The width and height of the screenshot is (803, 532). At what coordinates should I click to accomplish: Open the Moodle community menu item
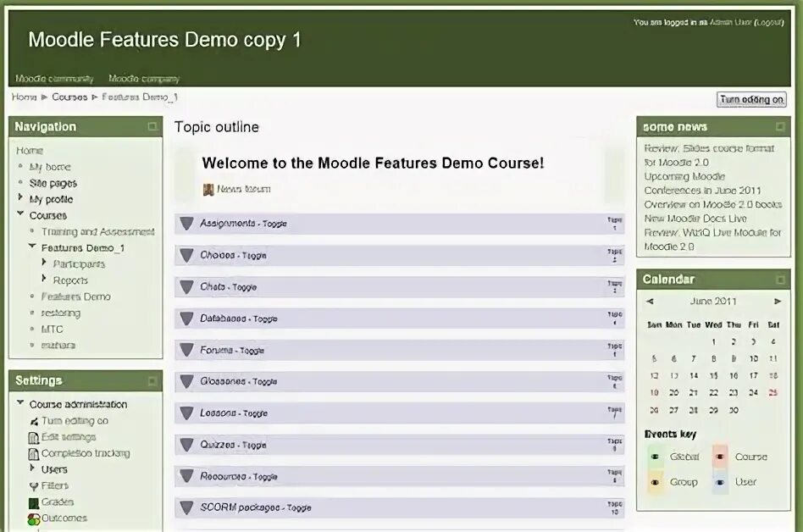[54, 79]
